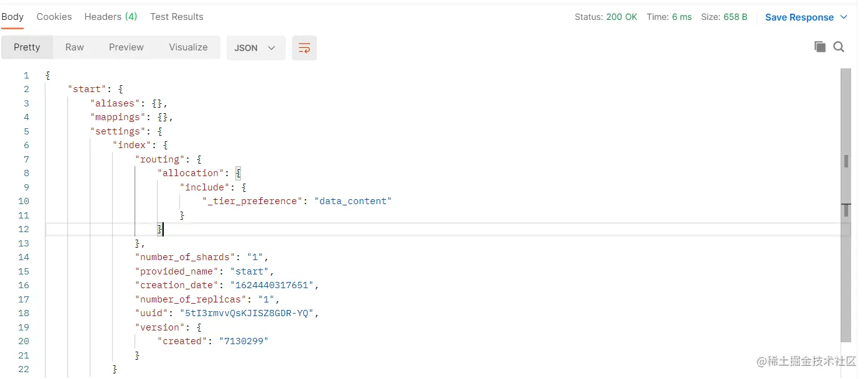Open search in response body
Image resolution: width=868 pixels, height=379 pixels.
(x=839, y=47)
